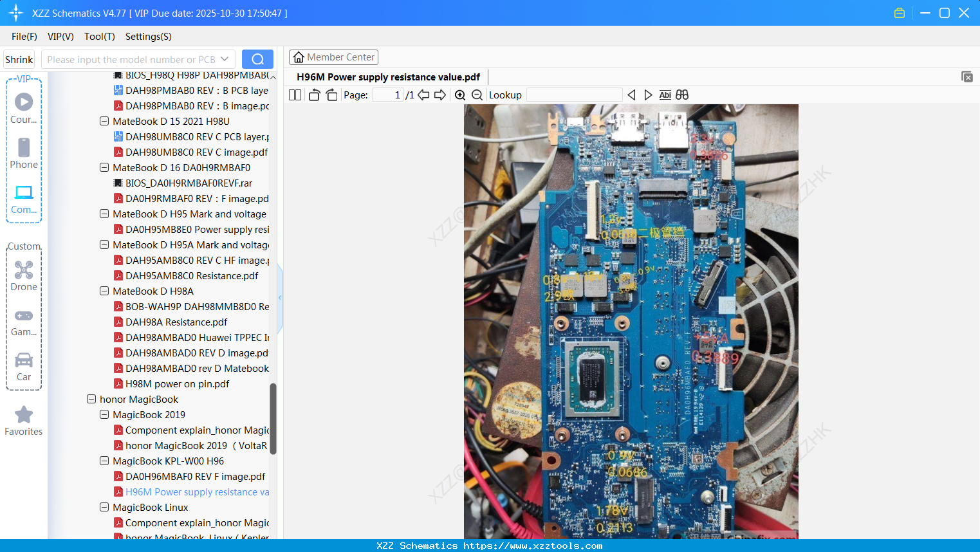Open DAH98PMBAB0 REV B PCB layer file
Image resolution: width=980 pixels, height=552 pixels.
[192, 90]
